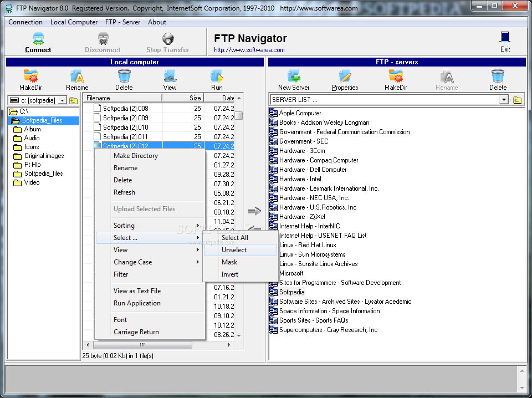
Task: Click the local Delete trash icon
Action: (x=124, y=76)
